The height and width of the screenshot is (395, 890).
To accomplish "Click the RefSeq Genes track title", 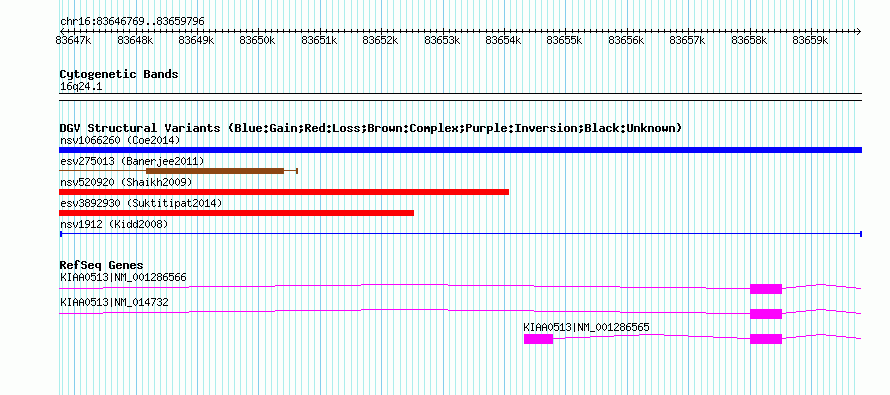I will [x=102, y=266].
